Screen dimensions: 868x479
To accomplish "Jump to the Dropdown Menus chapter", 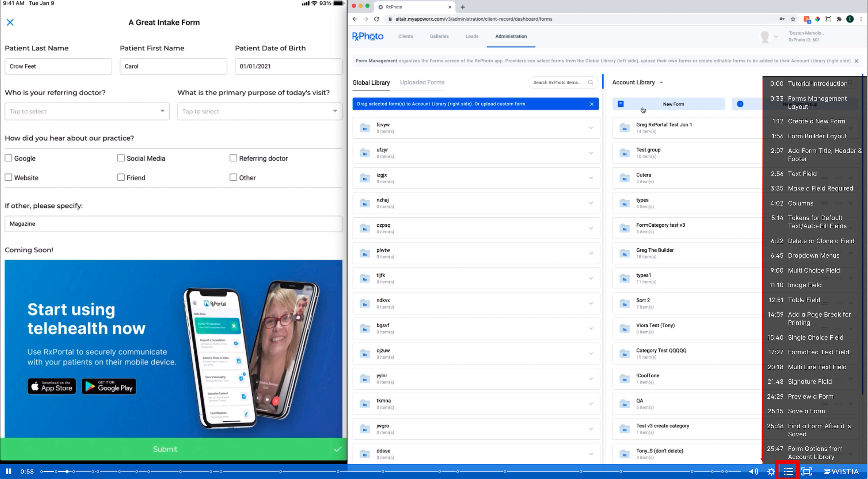I will click(x=813, y=256).
